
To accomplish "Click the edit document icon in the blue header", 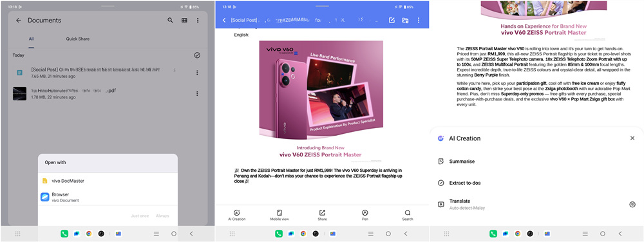I will tap(392, 20).
